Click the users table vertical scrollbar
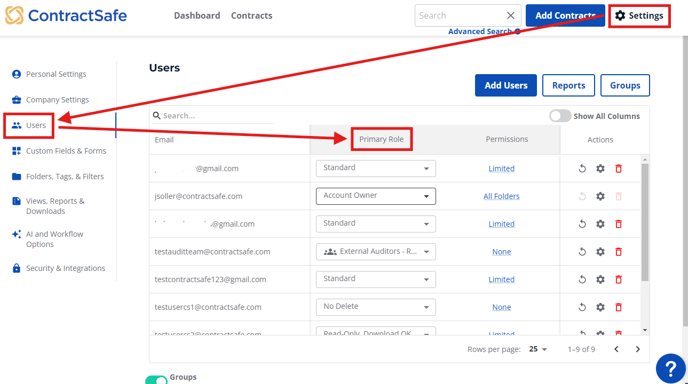This screenshot has width=688, height=384. [x=645, y=222]
